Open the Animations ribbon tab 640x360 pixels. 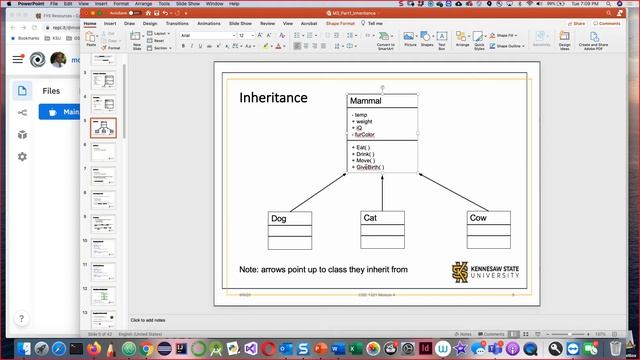209,24
